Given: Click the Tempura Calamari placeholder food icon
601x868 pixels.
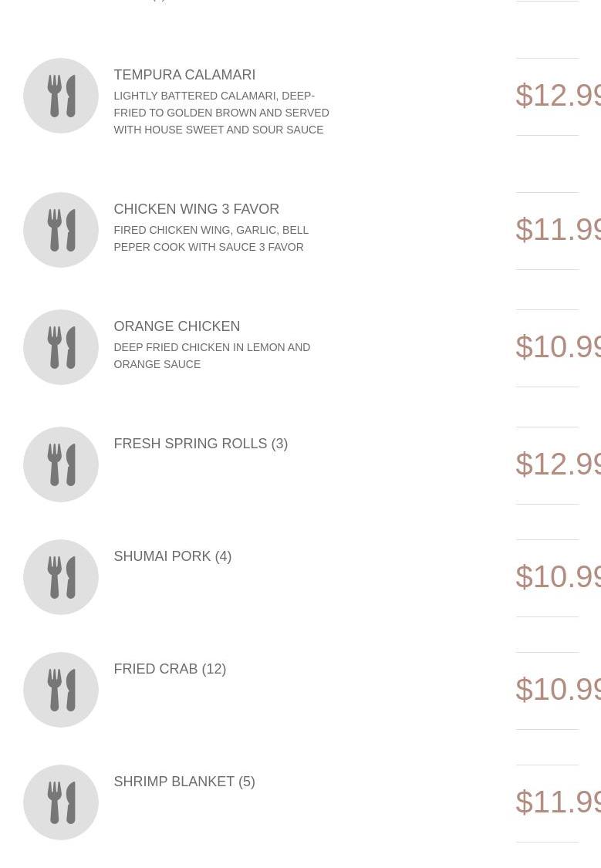Looking at the screenshot, I should click(x=61, y=96).
